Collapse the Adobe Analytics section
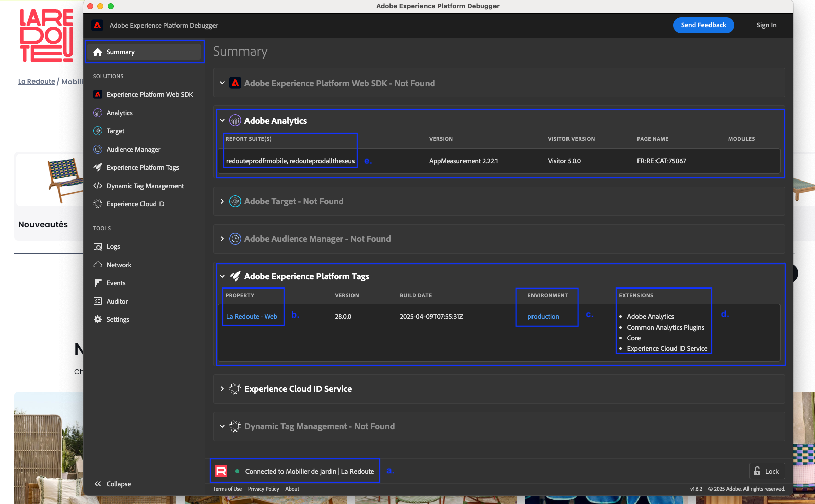Screen dimensions: 815x504 tap(222, 121)
